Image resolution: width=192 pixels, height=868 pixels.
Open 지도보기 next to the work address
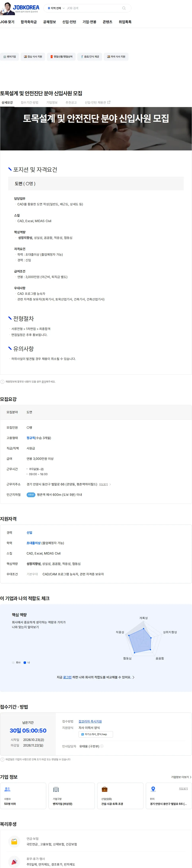click(103, 484)
